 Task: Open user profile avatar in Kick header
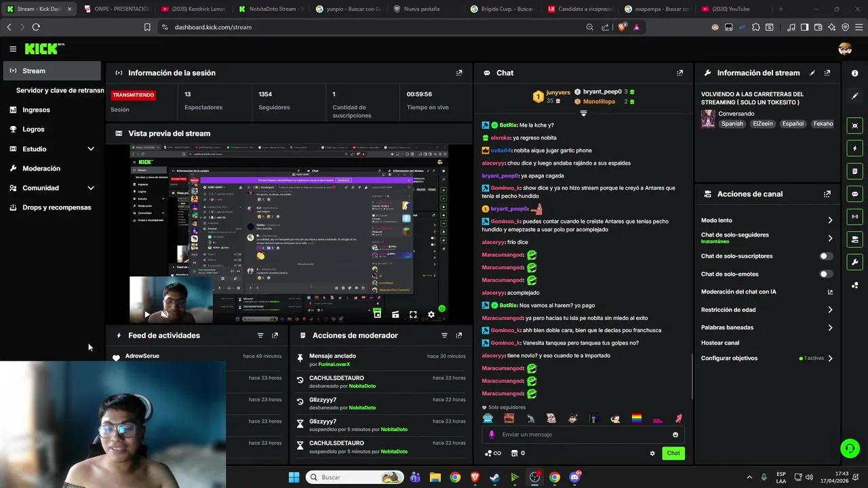845,49
